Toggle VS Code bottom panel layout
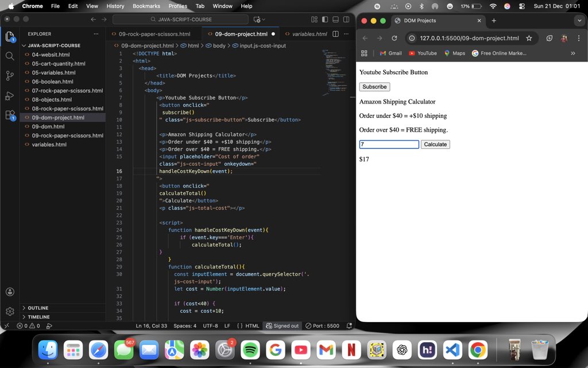 pos(335,19)
